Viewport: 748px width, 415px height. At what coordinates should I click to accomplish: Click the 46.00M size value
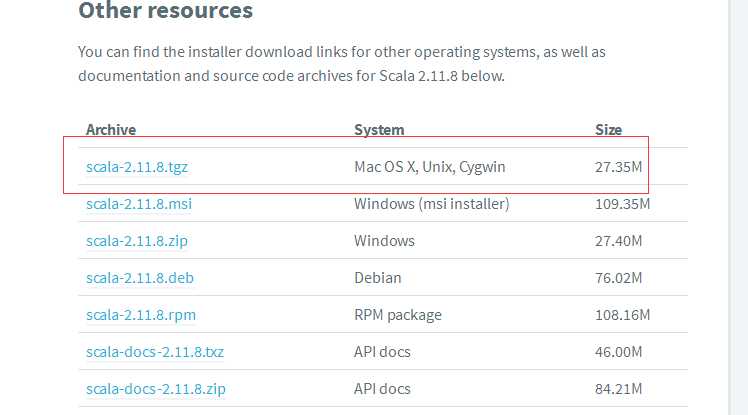[x=618, y=352]
